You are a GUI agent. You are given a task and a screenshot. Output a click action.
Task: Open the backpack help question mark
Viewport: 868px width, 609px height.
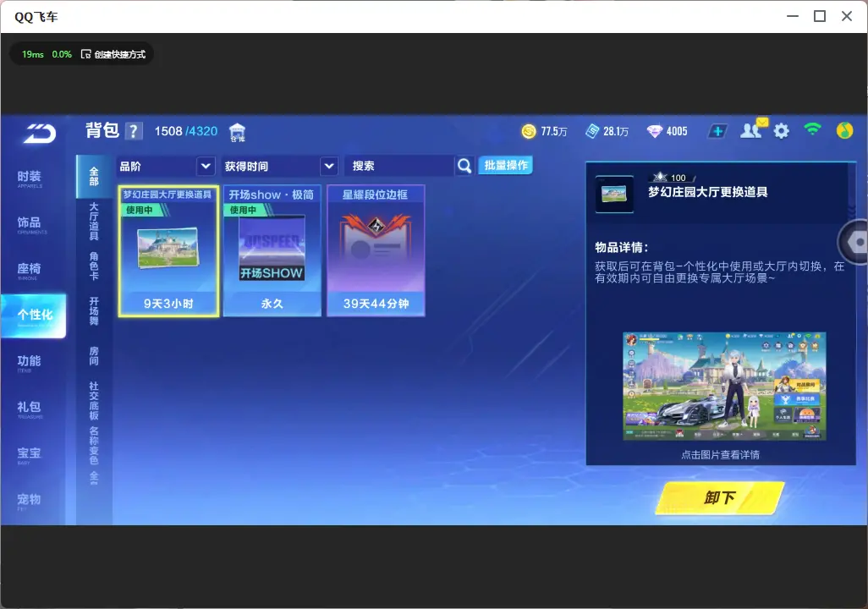[134, 132]
